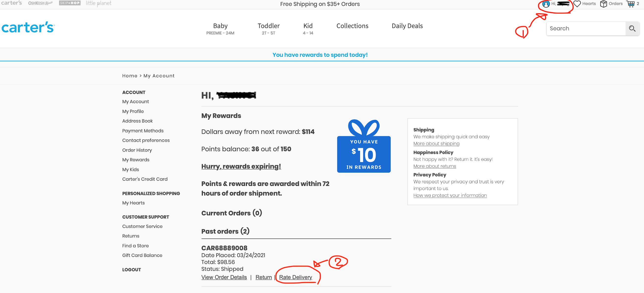
Task: Select Order History in sidebar
Action: point(137,150)
